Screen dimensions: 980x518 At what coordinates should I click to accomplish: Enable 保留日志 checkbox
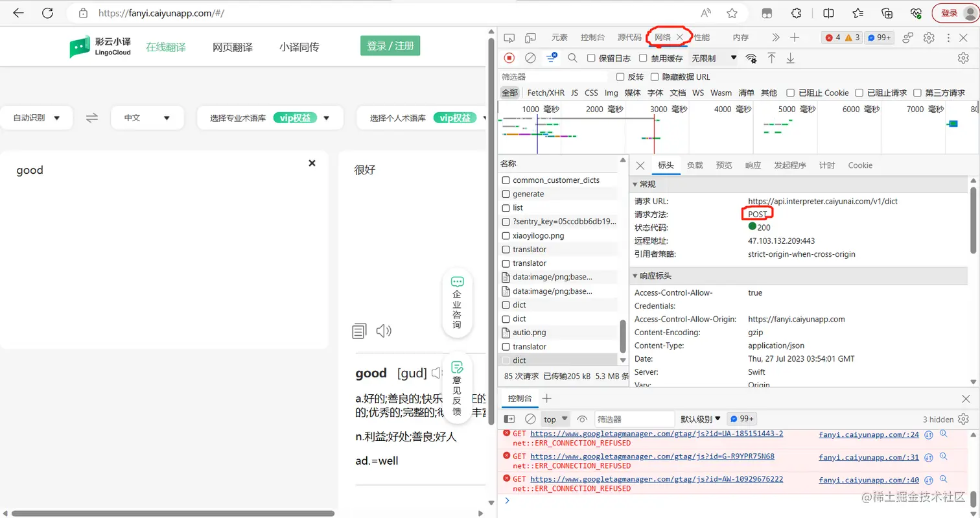tap(591, 58)
